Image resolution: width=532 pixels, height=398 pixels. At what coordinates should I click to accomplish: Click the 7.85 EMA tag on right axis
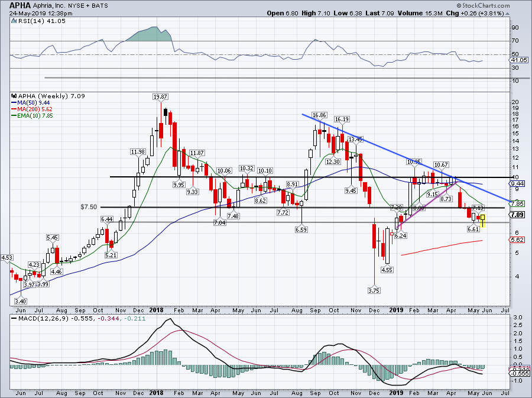518,204
